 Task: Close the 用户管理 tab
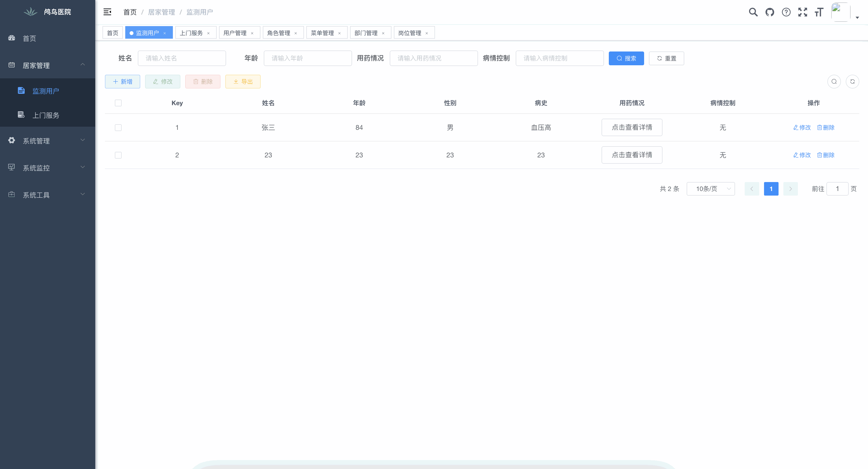pos(252,33)
